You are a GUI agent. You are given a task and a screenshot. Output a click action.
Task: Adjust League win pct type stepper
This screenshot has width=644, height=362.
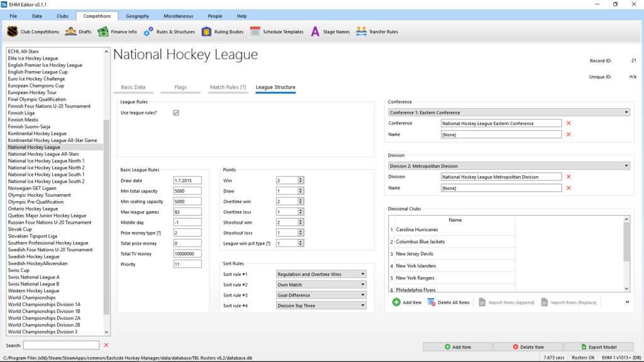[x=301, y=243]
